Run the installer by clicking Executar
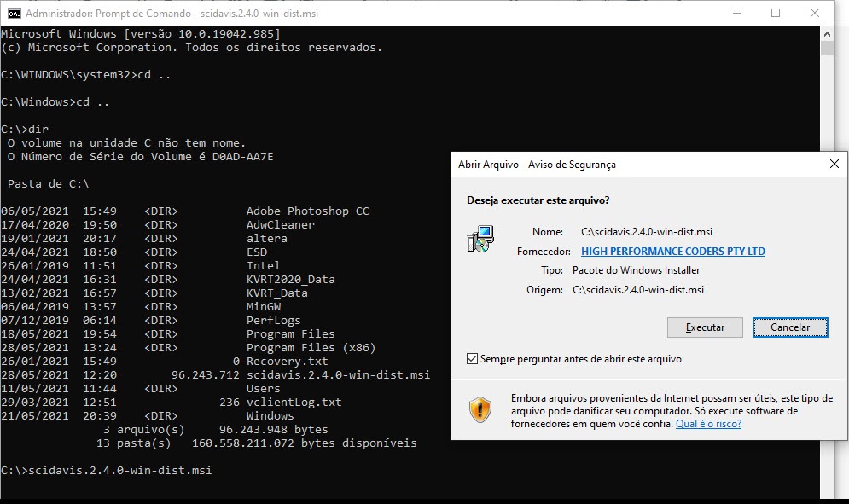Viewport: 849px width, 504px height. [x=704, y=327]
